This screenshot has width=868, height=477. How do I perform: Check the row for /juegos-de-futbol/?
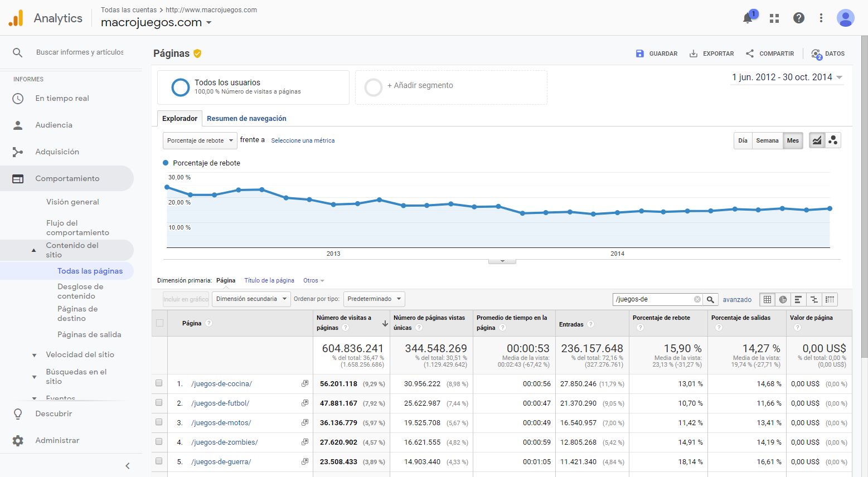click(x=159, y=403)
